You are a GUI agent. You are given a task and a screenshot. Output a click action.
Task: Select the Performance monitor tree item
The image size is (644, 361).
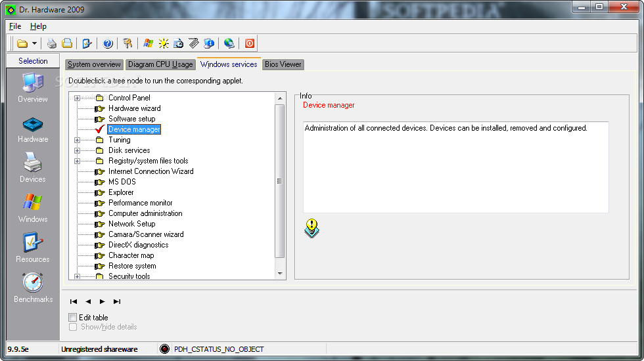140,203
